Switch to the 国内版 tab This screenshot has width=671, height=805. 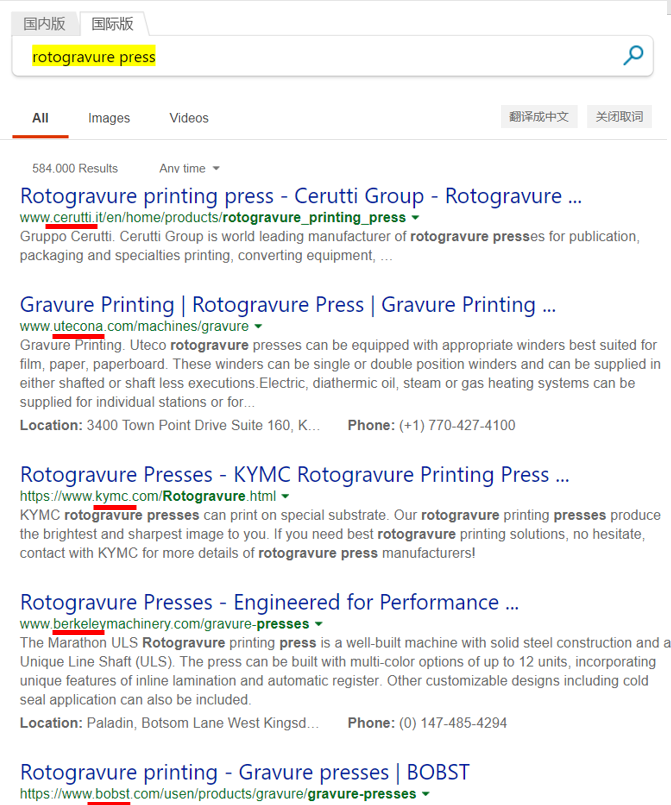point(44,23)
